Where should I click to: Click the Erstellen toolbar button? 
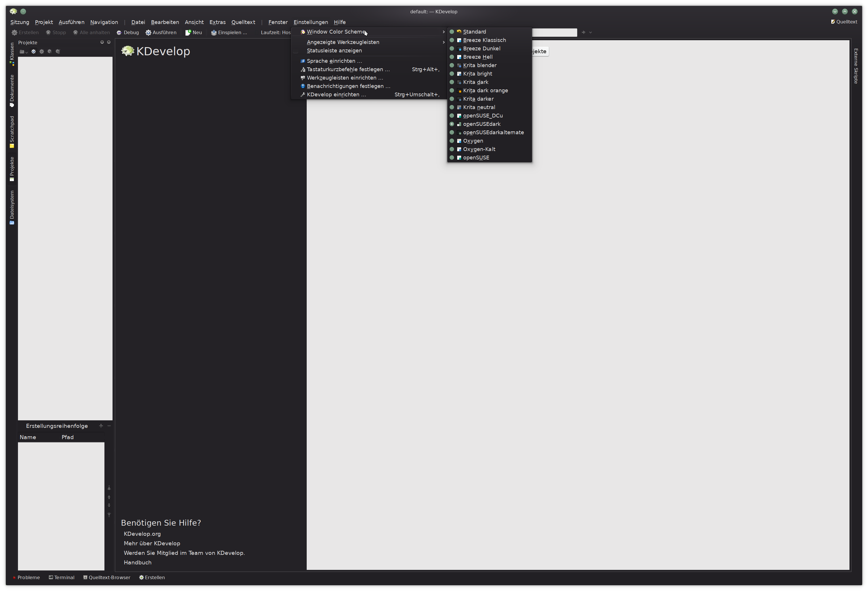pos(25,32)
